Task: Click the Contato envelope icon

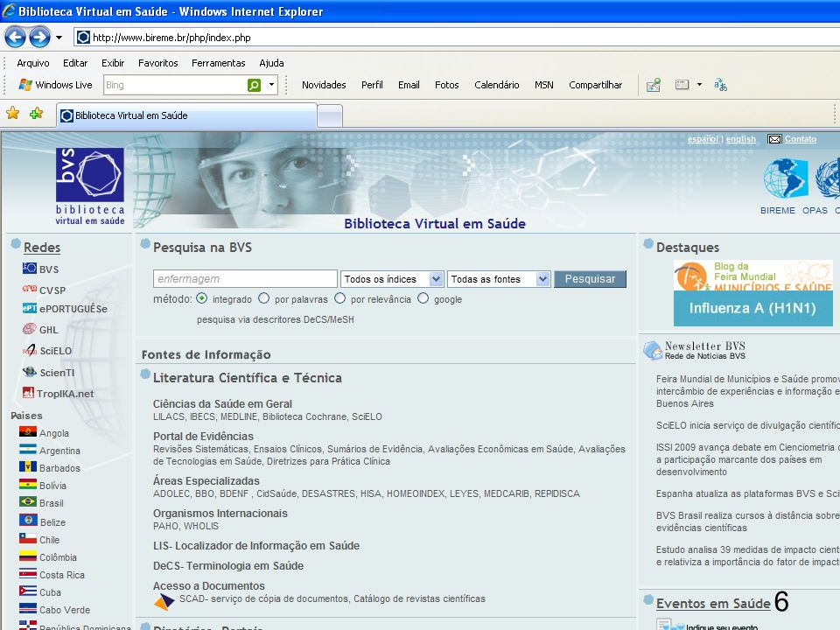Action: point(774,139)
